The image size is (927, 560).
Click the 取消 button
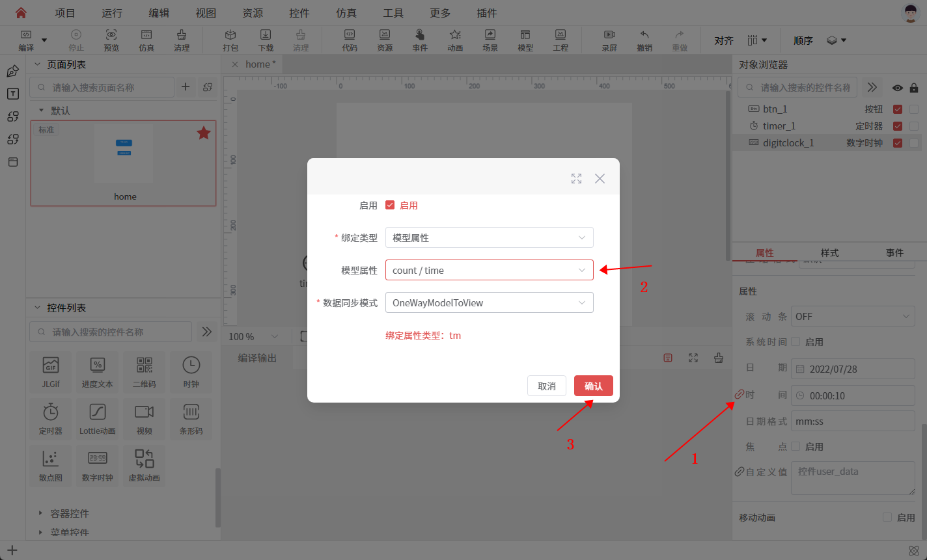tap(547, 386)
